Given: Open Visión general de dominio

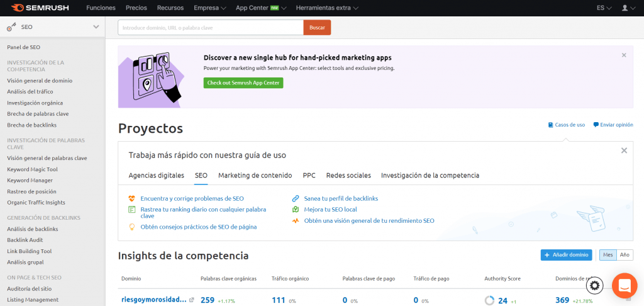Looking at the screenshot, I should (x=40, y=81).
